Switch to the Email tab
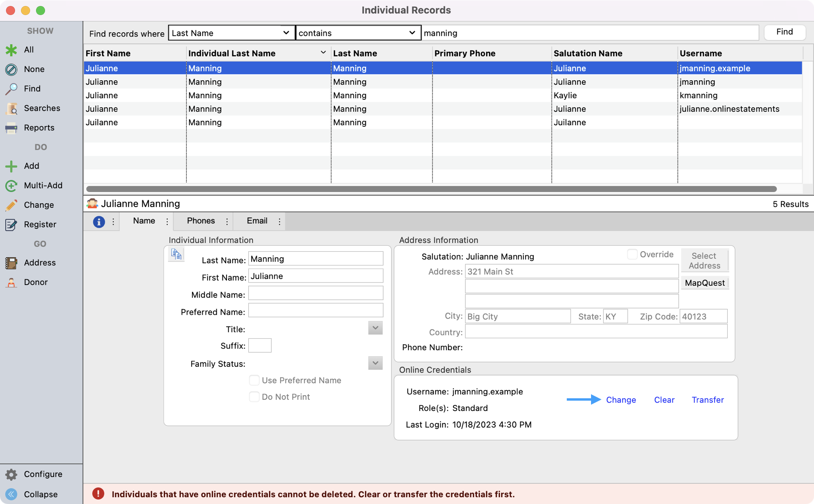The width and height of the screenshot is (814, 504). 257,221
